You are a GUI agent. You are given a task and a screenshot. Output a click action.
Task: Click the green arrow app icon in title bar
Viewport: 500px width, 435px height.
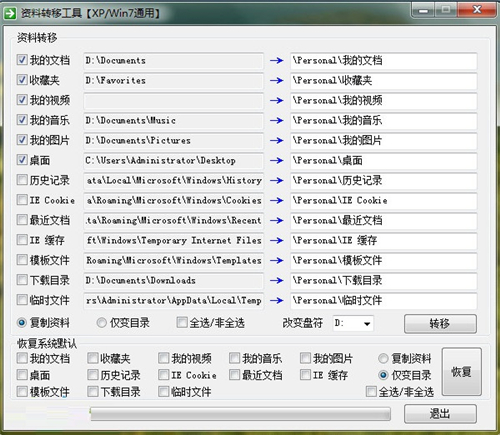pos(10,14)
